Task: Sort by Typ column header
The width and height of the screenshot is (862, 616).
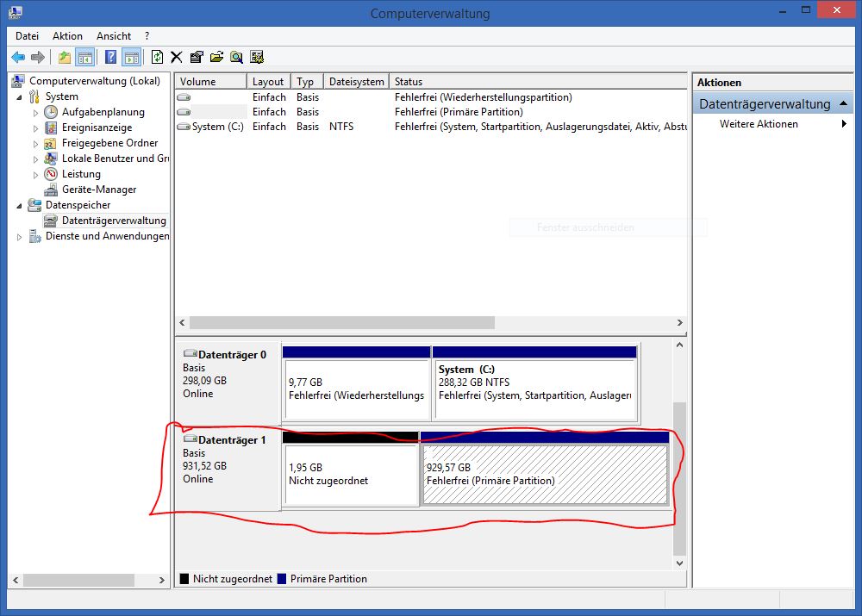Action: pyautogui.click(x=307, y=81)
